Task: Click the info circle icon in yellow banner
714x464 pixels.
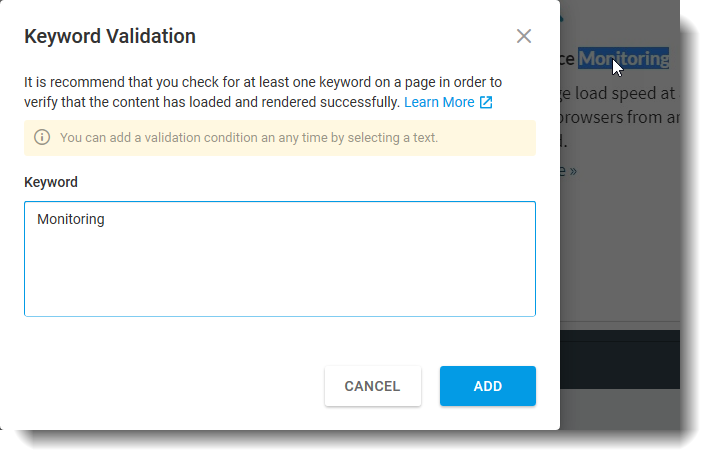Action: coord(42,137)
